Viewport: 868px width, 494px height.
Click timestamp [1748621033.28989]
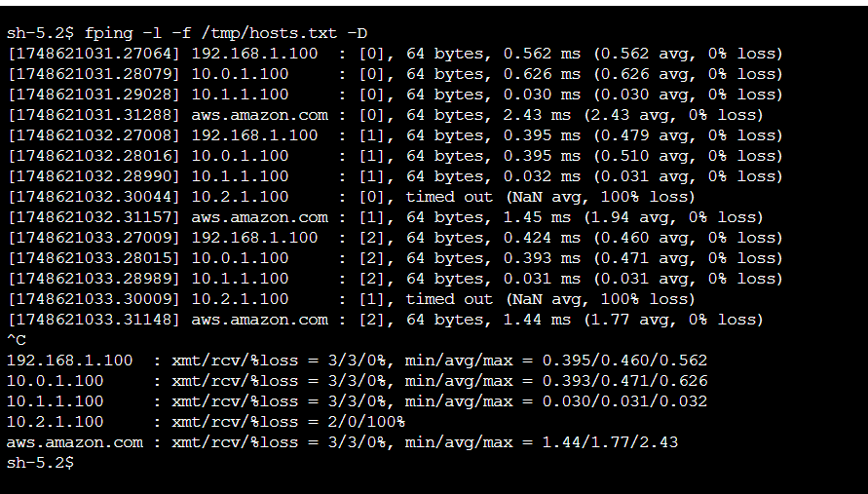pyautogui.click(x=94, y=279)
